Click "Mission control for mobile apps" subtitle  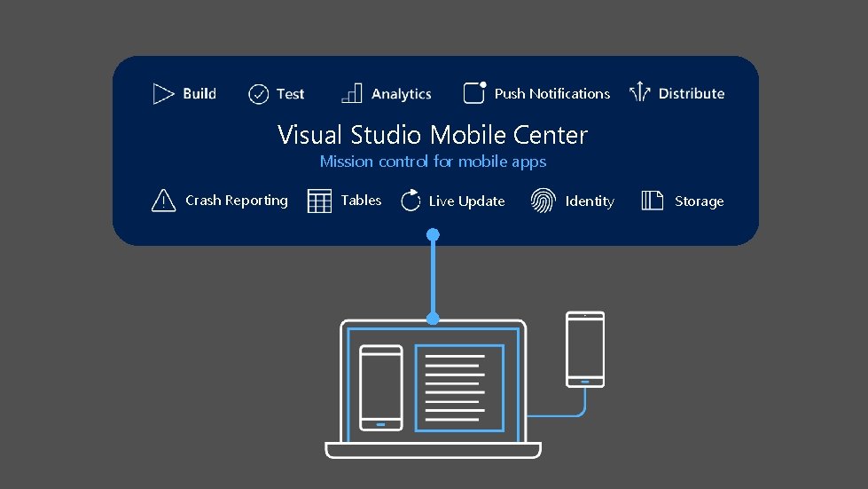pos(433,162)
